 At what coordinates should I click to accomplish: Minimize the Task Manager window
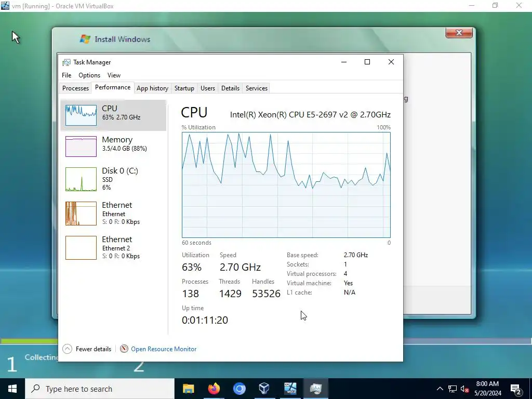point(344,62)
